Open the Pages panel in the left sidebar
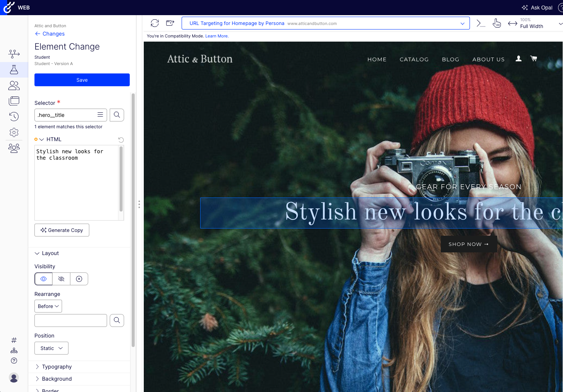Screen dimensions: 563x392 [14, 101]
